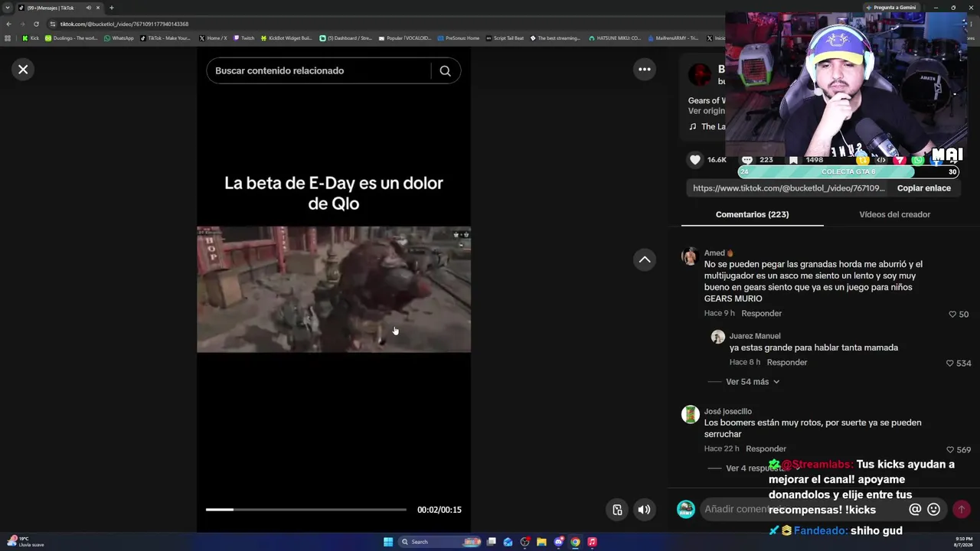Open Discord from taskbar

[x=558, y=542]
